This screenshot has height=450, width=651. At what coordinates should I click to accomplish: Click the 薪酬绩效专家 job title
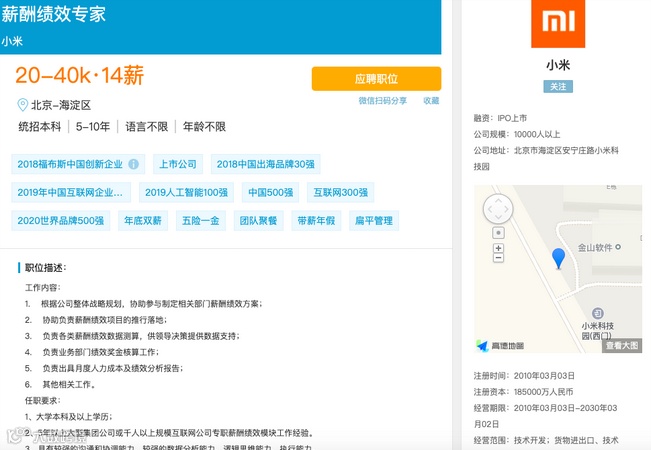(x=54, y=14)
